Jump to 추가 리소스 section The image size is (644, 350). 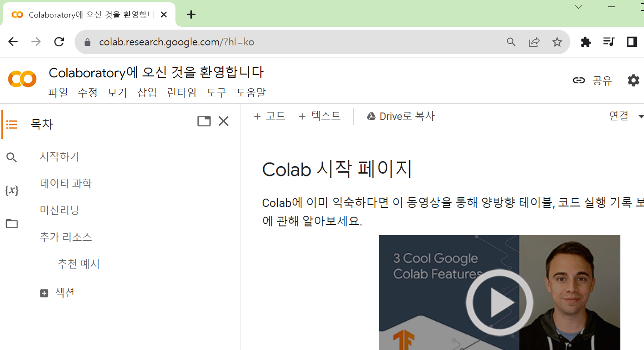(x=66, y=237)
